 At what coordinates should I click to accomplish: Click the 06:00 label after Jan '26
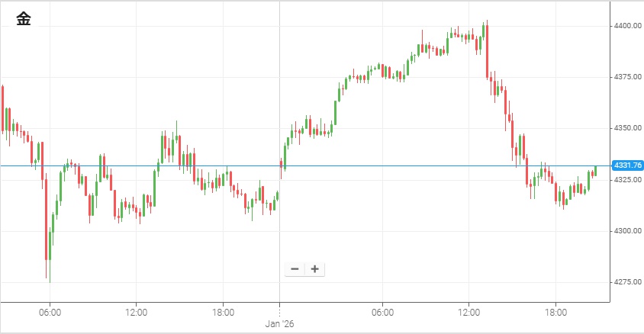pyautogui.click(x=382, y=312)
